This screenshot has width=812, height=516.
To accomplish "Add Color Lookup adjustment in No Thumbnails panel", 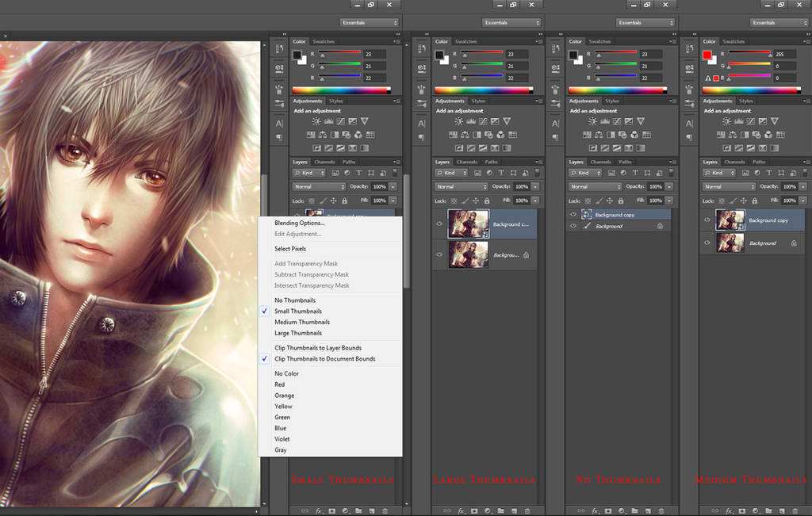I will pyautogui.click(x=647, y=135).
